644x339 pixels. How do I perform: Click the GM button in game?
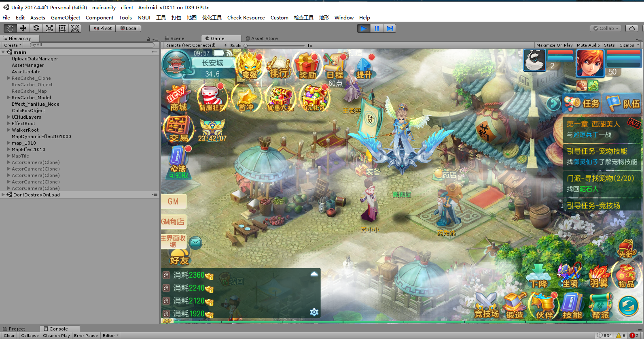(x=174, y=201)
